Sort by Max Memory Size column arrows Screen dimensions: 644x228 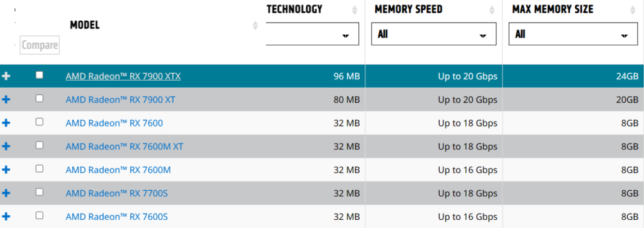(633, 10)
